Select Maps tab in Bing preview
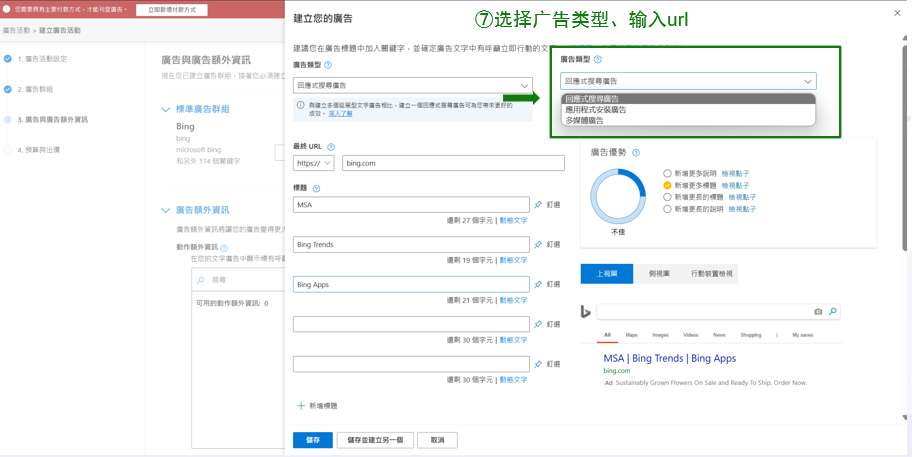Image resolution: width=912 pixels, height=457 pixels. click(631, 335)
